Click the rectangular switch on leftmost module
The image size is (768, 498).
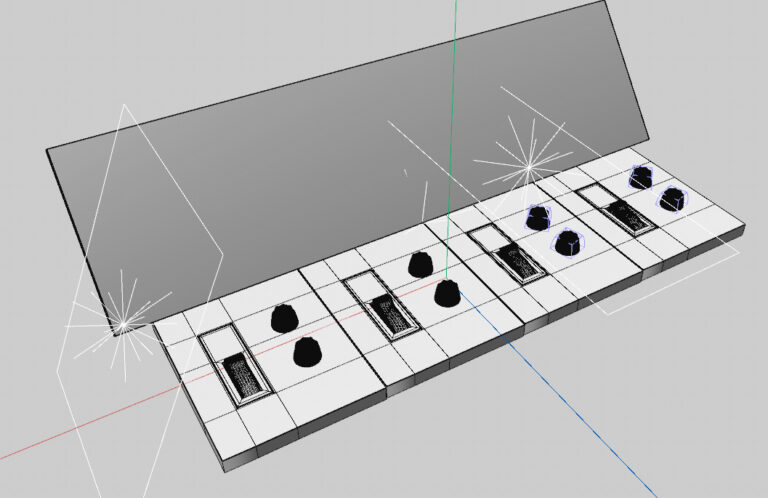[242, 376]
